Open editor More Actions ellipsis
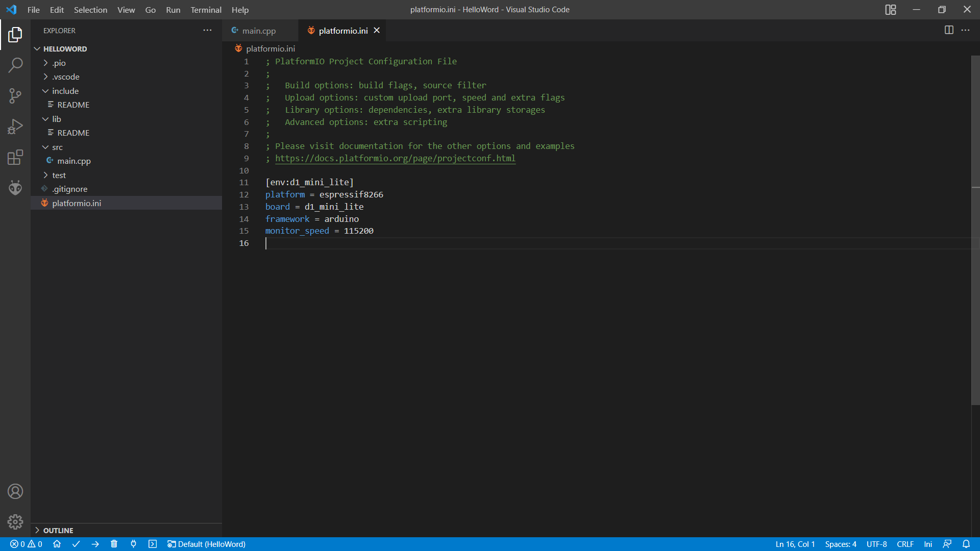 pos(965,30)
